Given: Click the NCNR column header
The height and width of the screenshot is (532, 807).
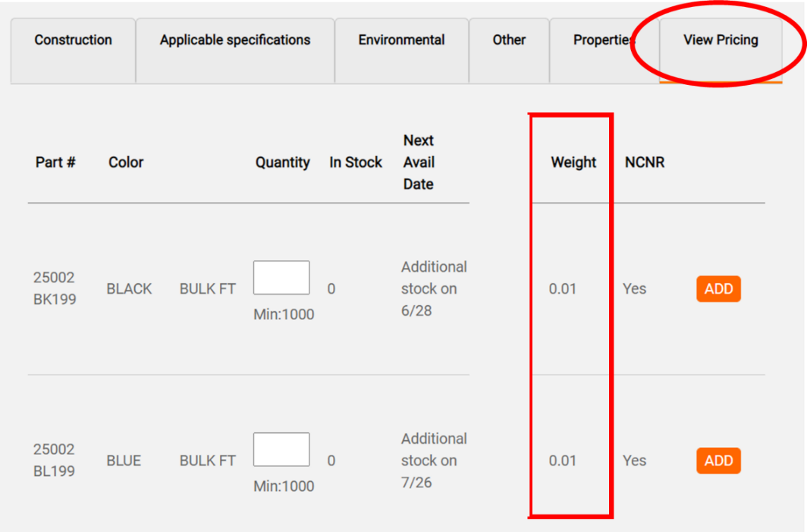Looking at the screenshot, I should tap(644, 162).
